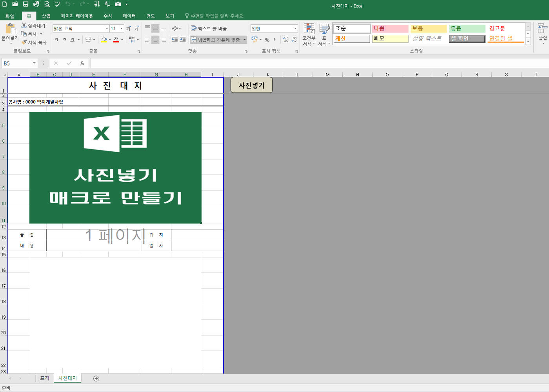
Task: Switch to the 데이터 ribbon tab
Action: point(129,16)
